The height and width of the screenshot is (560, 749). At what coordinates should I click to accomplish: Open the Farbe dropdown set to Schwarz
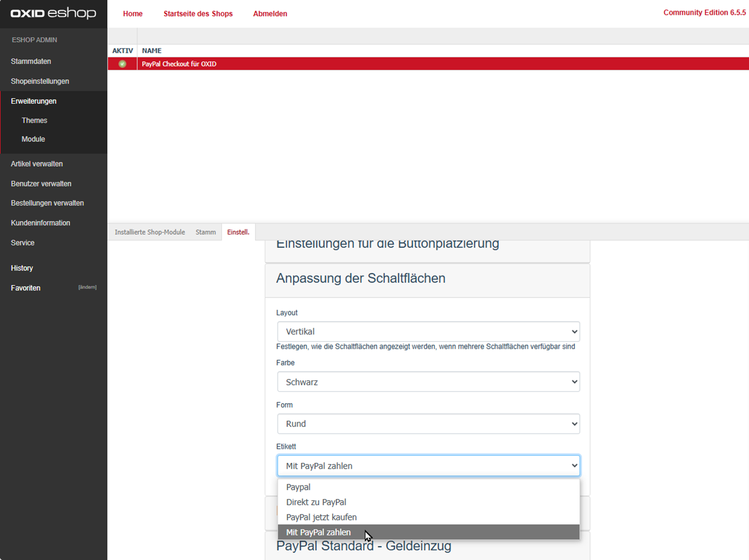pyautogui.click(x=428, y=382)
